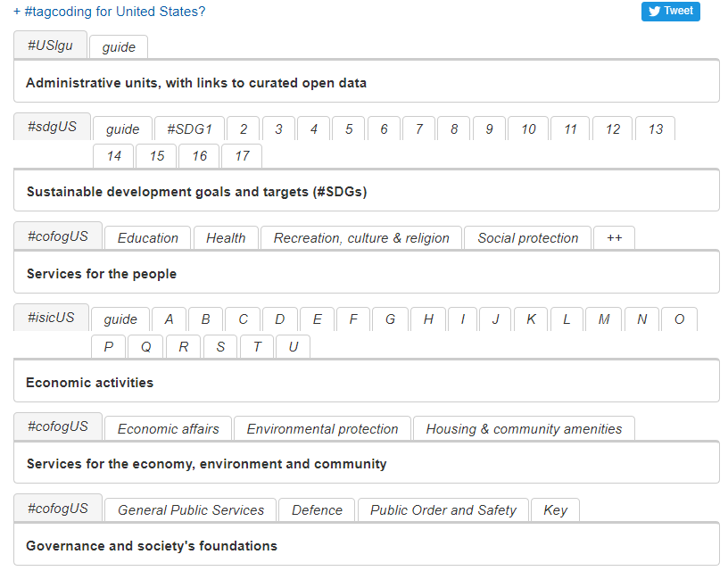Select ISIC section letter U

pos(293,346)
